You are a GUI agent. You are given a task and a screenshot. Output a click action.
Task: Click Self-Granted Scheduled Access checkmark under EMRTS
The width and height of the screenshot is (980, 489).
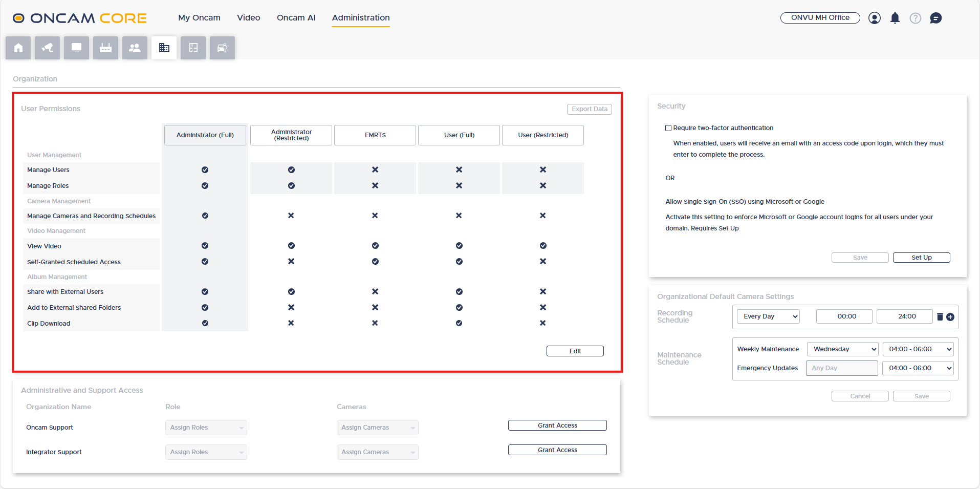(375, 262)
